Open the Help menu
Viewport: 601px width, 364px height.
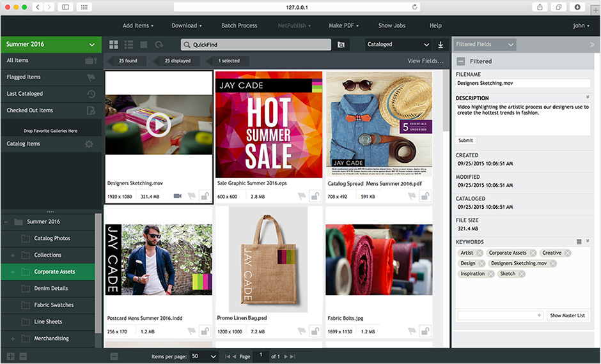pyautogui.click(x=435, y=26)
